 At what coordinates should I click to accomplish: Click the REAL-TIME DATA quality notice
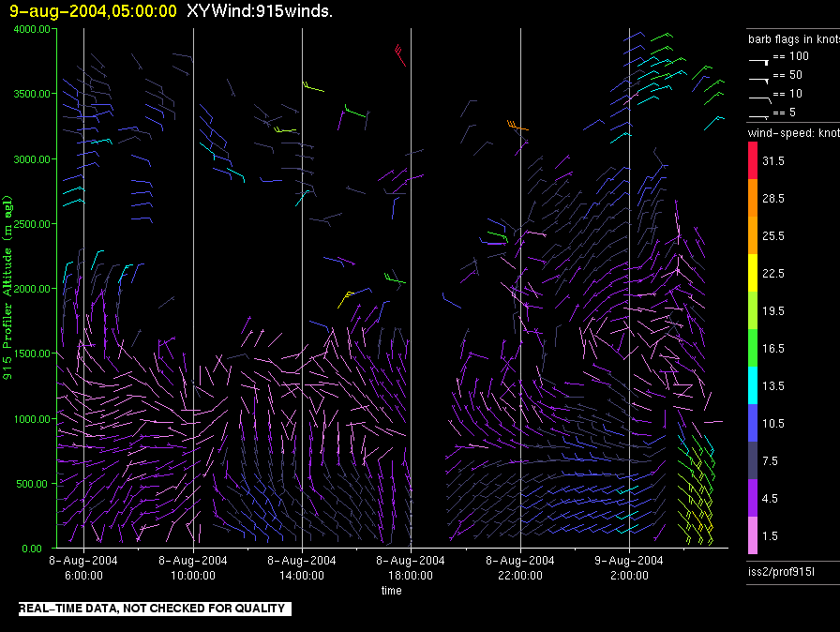click(155, 609)
